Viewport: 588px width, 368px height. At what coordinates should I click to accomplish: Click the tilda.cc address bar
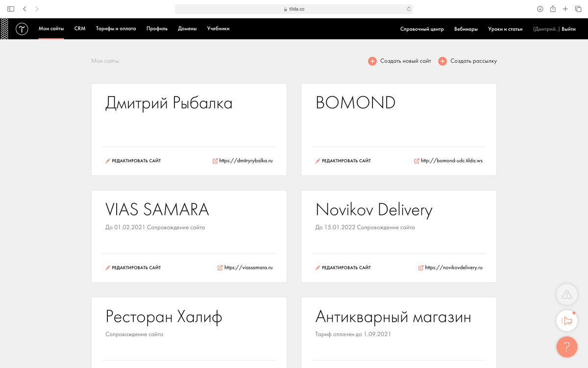[x=294, y=9]
